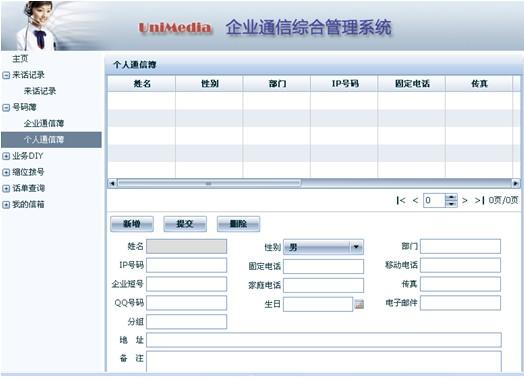Screen dimensions: 524x379
Task: Sort by the 固定电话 column header
Action: click(x=412, y=84)
